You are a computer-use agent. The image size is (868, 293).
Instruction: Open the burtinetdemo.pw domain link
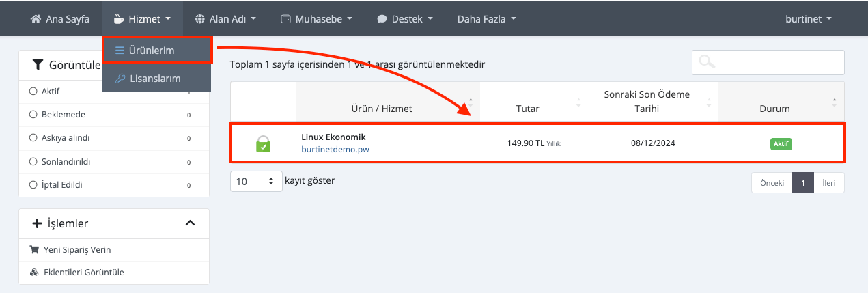point(335,149)
